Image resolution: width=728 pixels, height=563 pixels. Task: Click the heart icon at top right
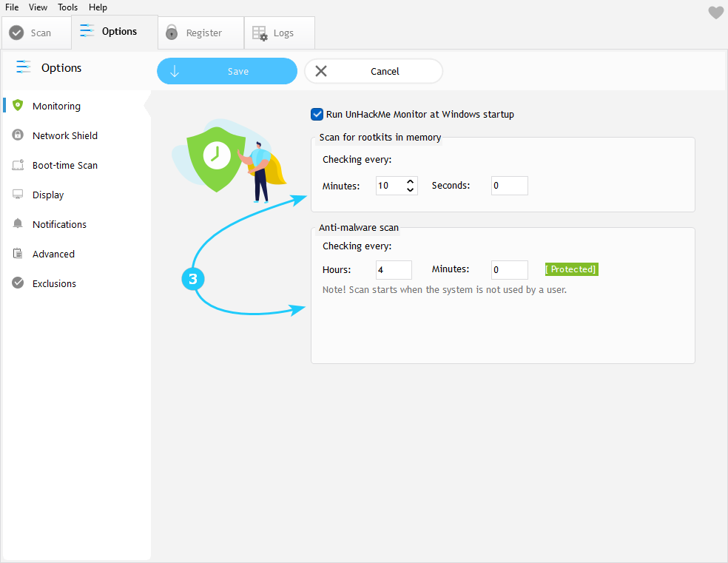715,13
